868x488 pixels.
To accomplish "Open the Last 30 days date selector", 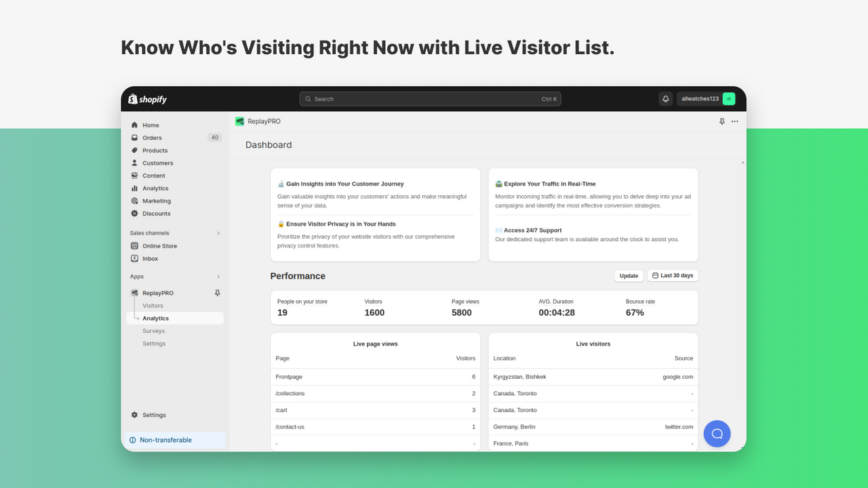I will click(x=672, y=275).
